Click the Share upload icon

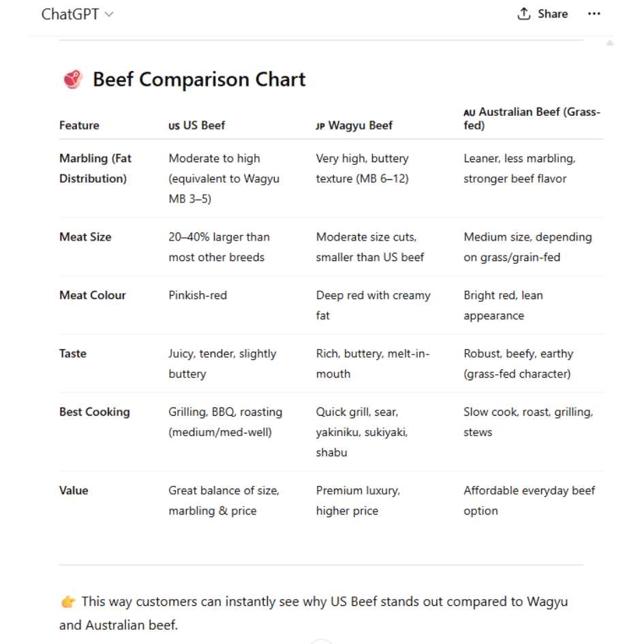(523, 14)
